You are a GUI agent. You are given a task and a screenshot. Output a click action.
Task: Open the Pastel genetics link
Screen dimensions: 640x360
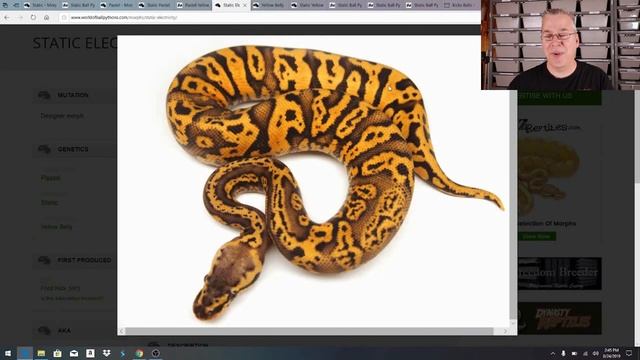50,178
